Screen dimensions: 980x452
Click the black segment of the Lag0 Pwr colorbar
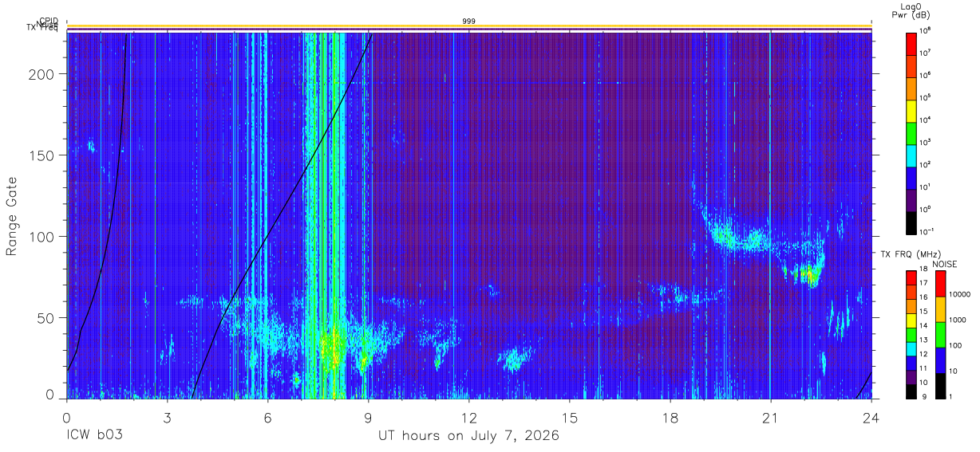(x=911, y=222)
